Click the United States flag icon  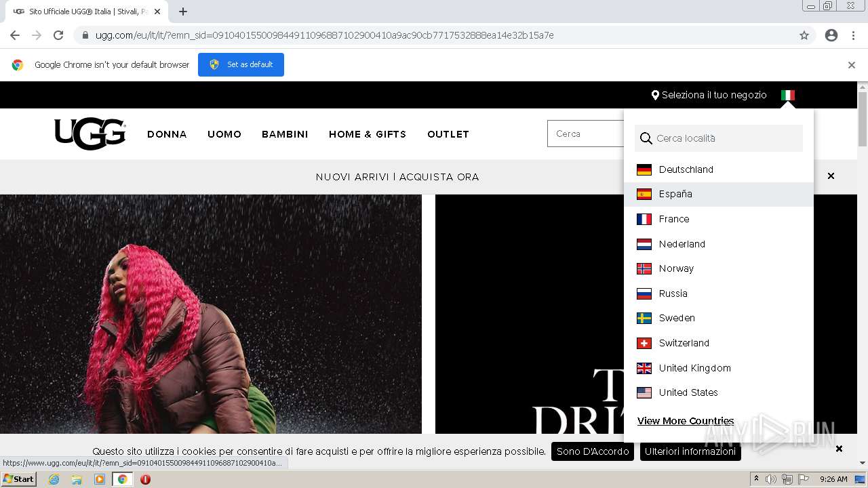(644, 392)
